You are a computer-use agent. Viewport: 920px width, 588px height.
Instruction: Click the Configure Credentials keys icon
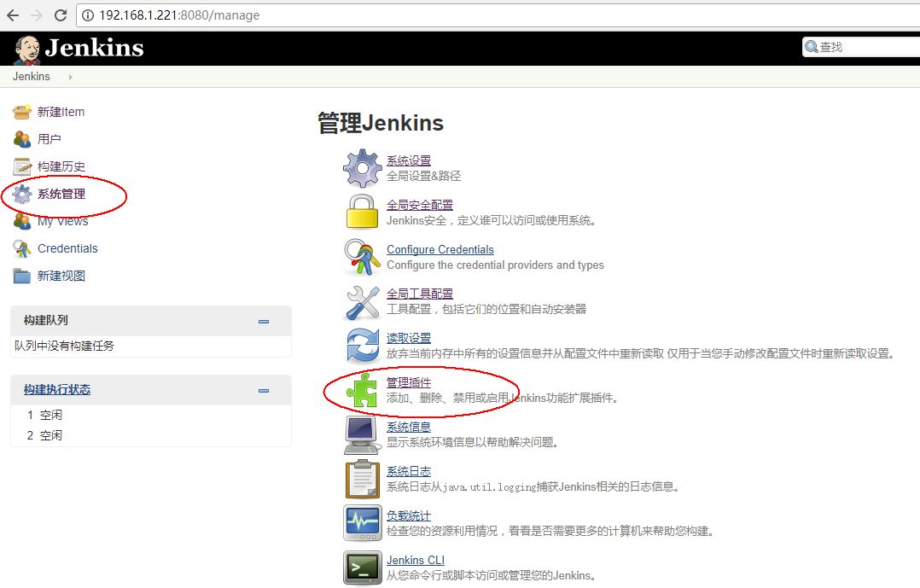362,256
